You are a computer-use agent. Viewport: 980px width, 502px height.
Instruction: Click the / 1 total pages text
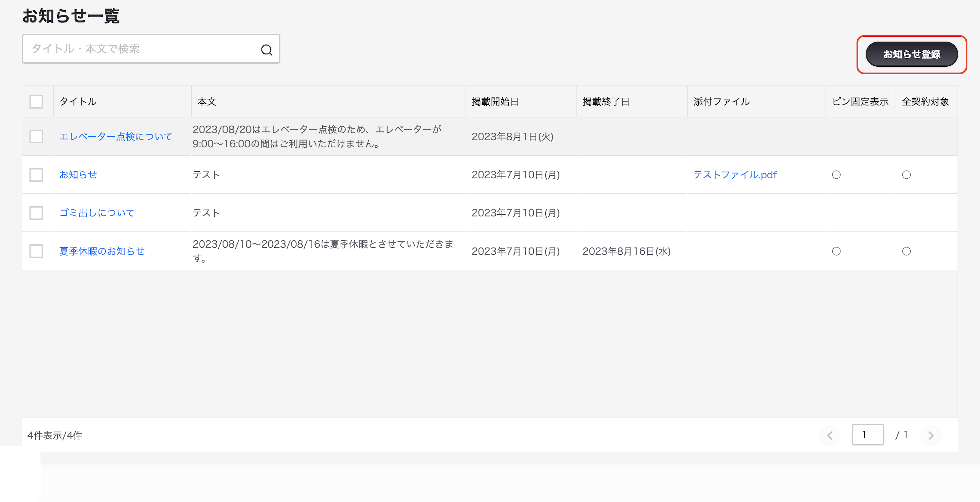coord(902,435)
